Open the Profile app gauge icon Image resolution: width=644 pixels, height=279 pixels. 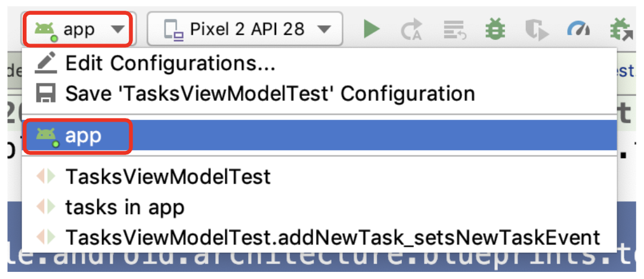point(578,29)
